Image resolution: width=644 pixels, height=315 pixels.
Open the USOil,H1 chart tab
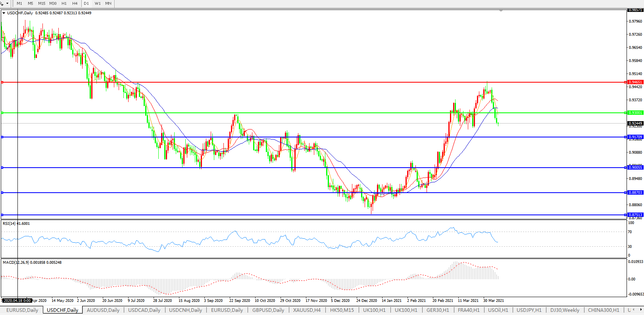click(498, 310)
